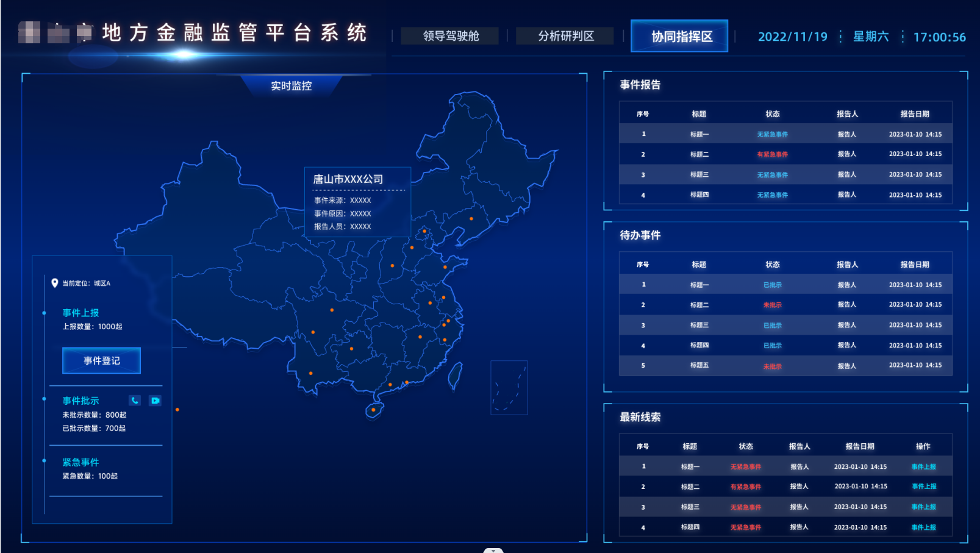Open the 唐山市XXX公司 popup card on the map

click(357, 201)
